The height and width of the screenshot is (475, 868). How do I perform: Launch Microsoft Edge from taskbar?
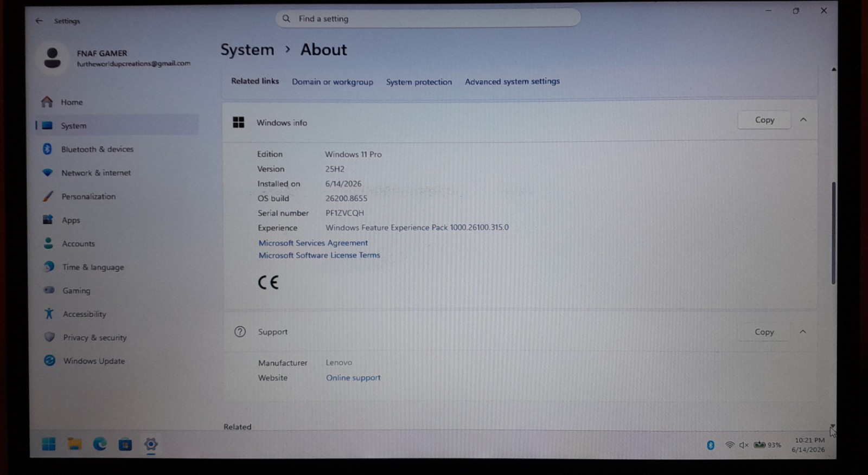point(100,444)
